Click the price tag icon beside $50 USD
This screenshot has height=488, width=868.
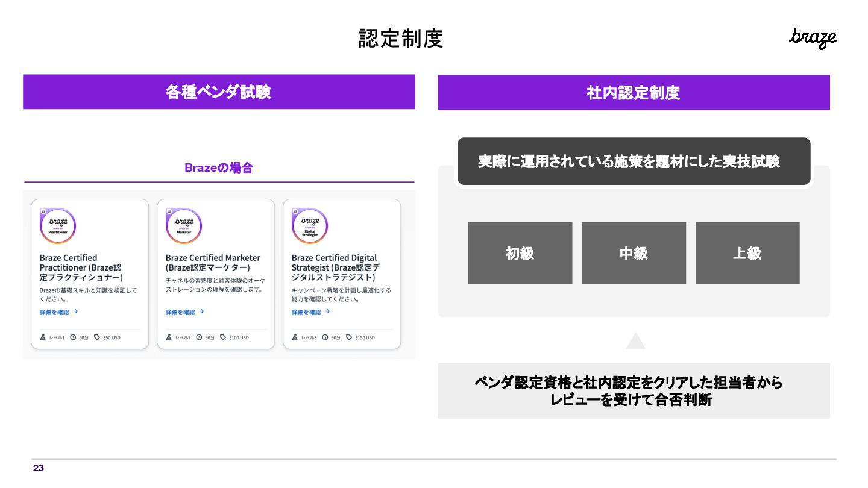97,337
